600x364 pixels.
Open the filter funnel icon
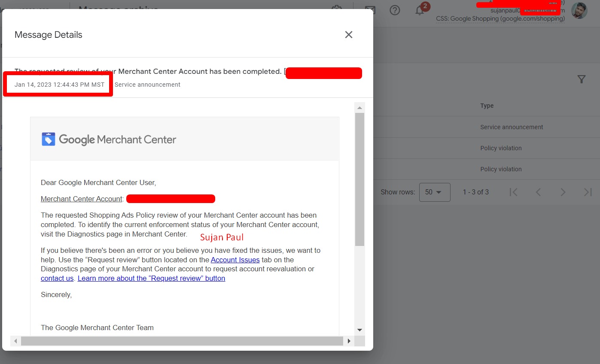pos(582,79)
